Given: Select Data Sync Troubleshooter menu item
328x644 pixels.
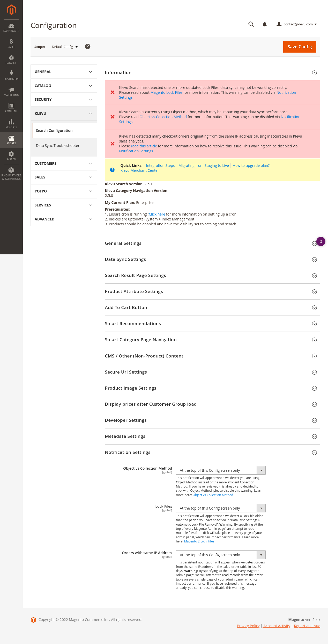Looking at the screenshot, I should click(x=58, y=146).
